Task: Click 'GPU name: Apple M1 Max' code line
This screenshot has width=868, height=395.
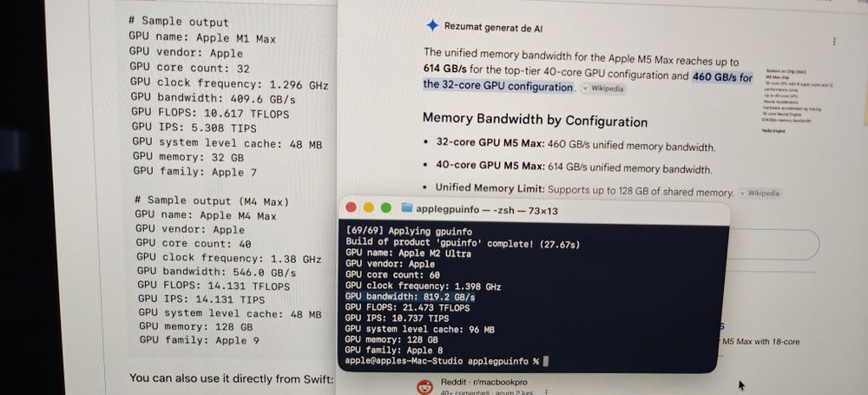Action: pos(202,38)
